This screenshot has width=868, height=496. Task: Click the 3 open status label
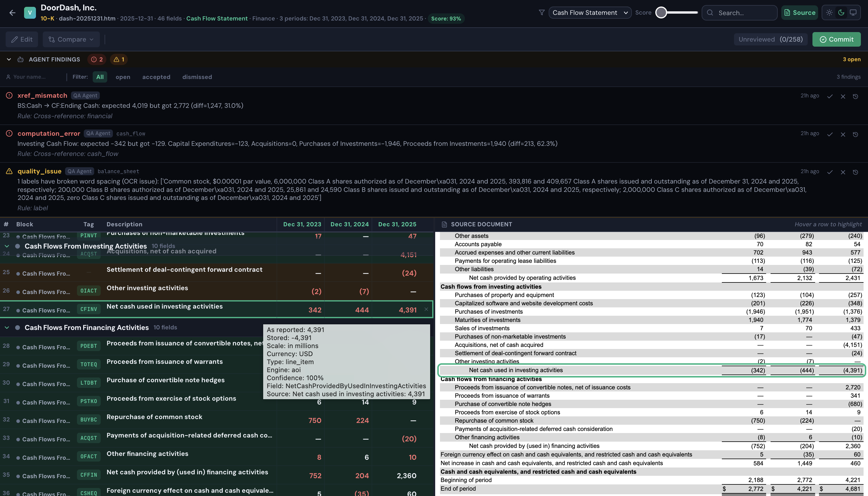(852, 59)
